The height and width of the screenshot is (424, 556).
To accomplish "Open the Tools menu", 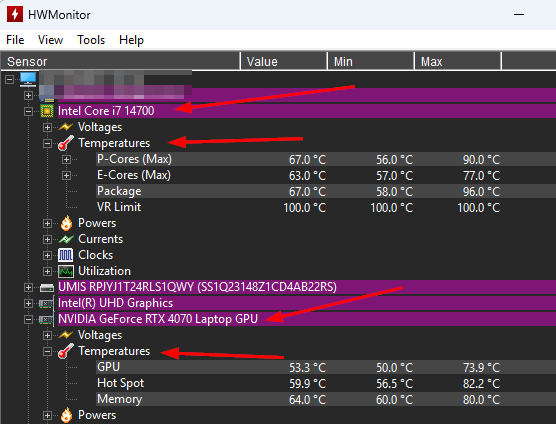I will [91, 40].
